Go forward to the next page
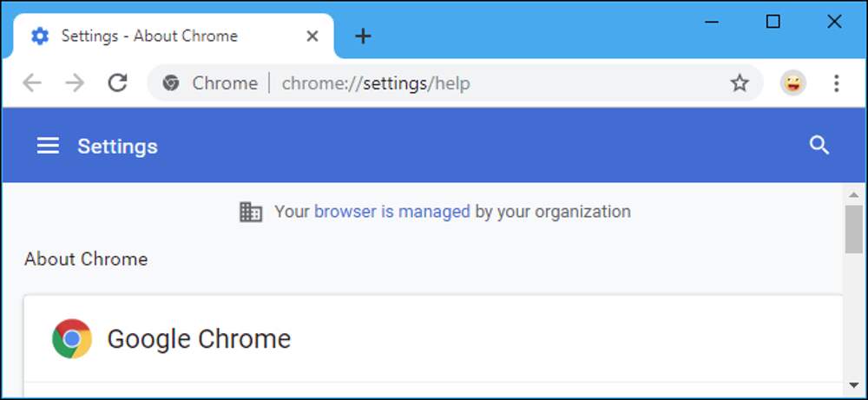Image resolution: width=868 pixels, height=400 pixels. pyautogui.click(x=75, y=83)
